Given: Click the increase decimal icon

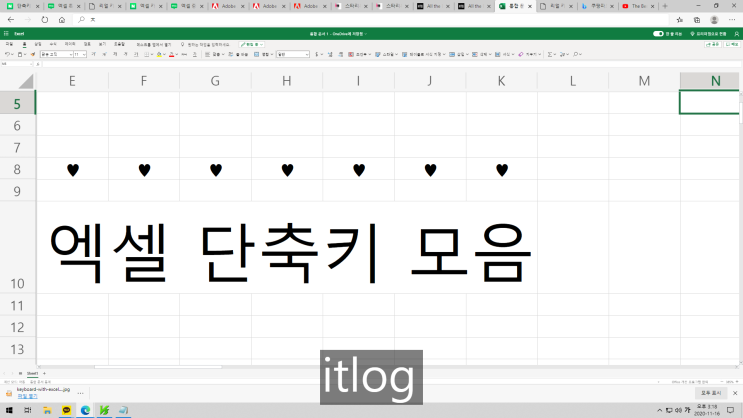Looking at the screenshot, I should click(x=330, y=55).
